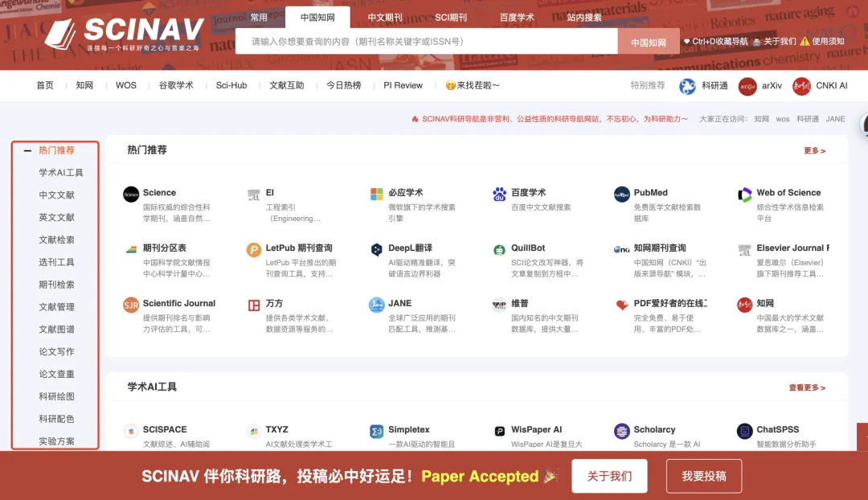Open 查看更多 for 学术AI工具
Image resolution: width=868 pixels, height=500 pixels.
point(807,387)
